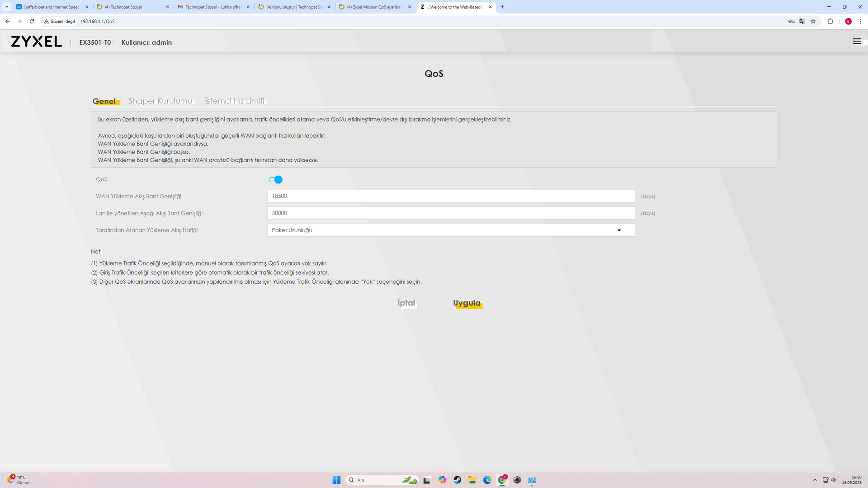The height and width of the screenshot is (488, 868).
Task: Open the Chrome extensions puzzle icon
Action: click(830, 21)
